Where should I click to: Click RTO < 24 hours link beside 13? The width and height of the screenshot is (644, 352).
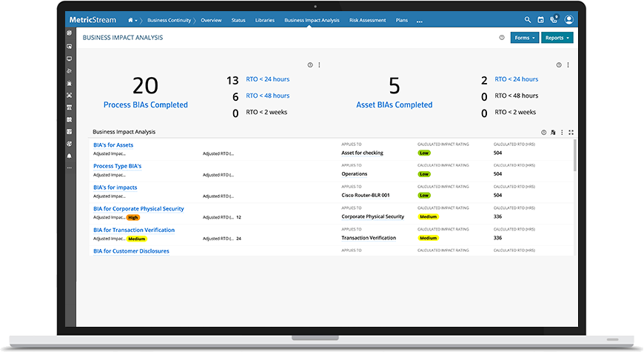coord(268,79)
